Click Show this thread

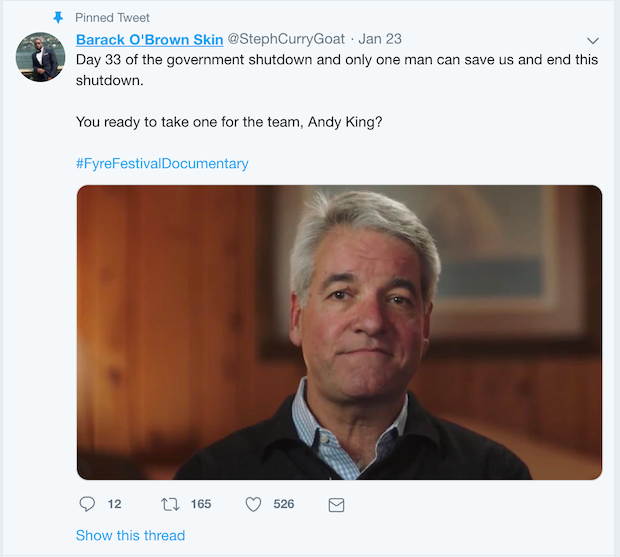coord(130,535)
